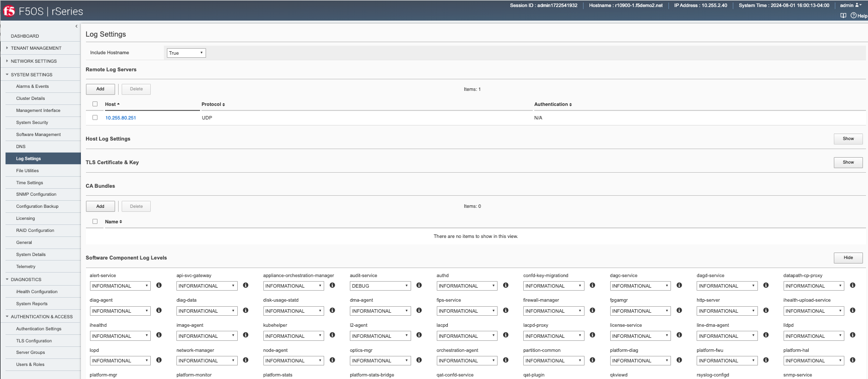The width and height of the screenshot is (868, 379).
Task: Show info for disk-usage-statd log level
Action: [x=332, y=310]
